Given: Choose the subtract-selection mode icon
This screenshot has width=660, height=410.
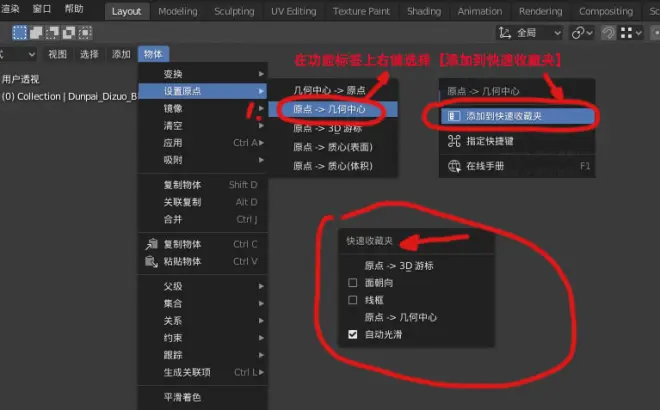Looking at the screenshot, I should click(52, 32).
